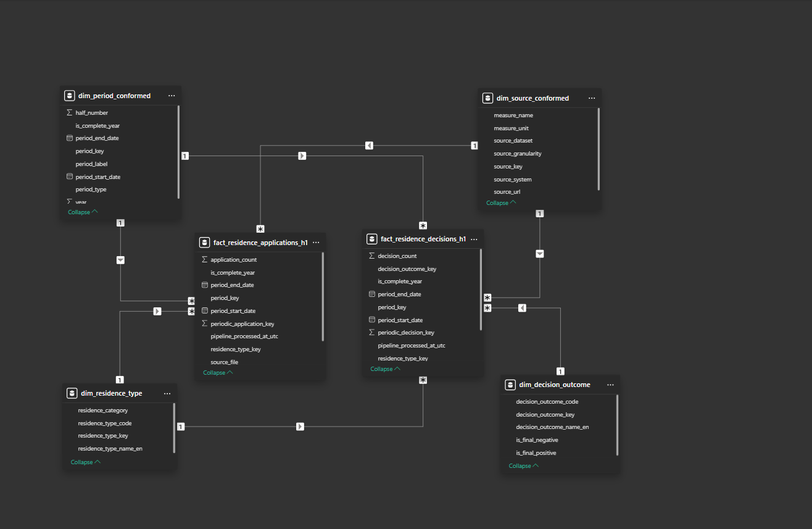Click the dim_residence_type table icon
The height and width of the screenshot is (529, 812).
pos(72,393)
